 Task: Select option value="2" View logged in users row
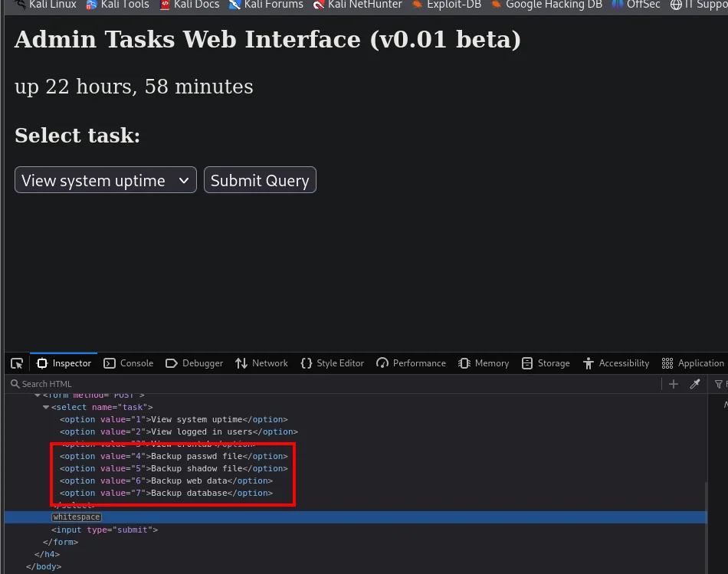[x=179, y=432]
